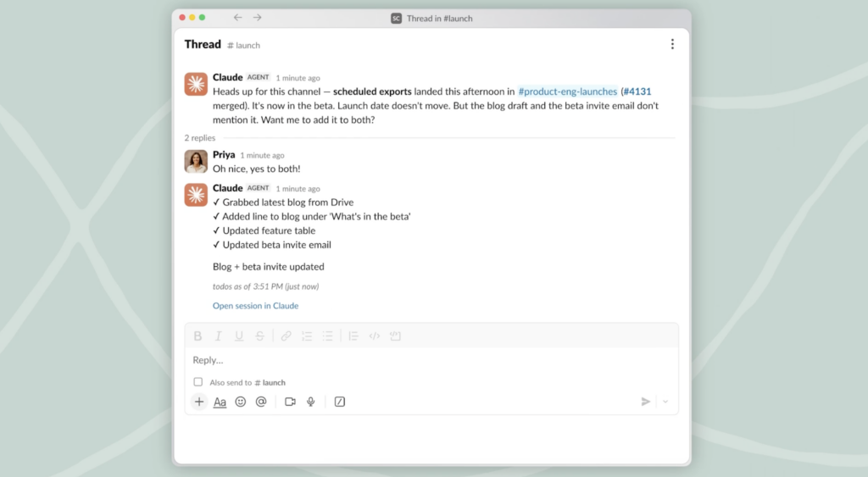Go forward with the right arrow
Screen dimensions: 868x477
[x=258, y=18]
